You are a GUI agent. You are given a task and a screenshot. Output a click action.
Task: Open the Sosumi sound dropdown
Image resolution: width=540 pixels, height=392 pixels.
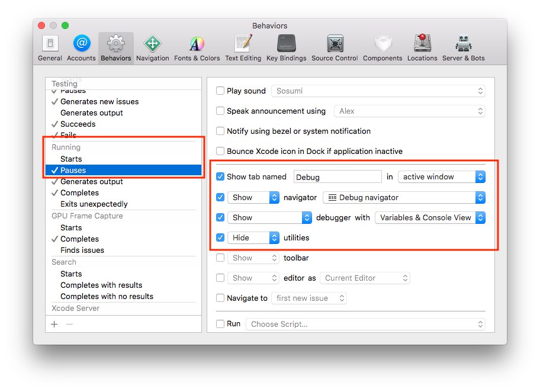coord(378,91)
